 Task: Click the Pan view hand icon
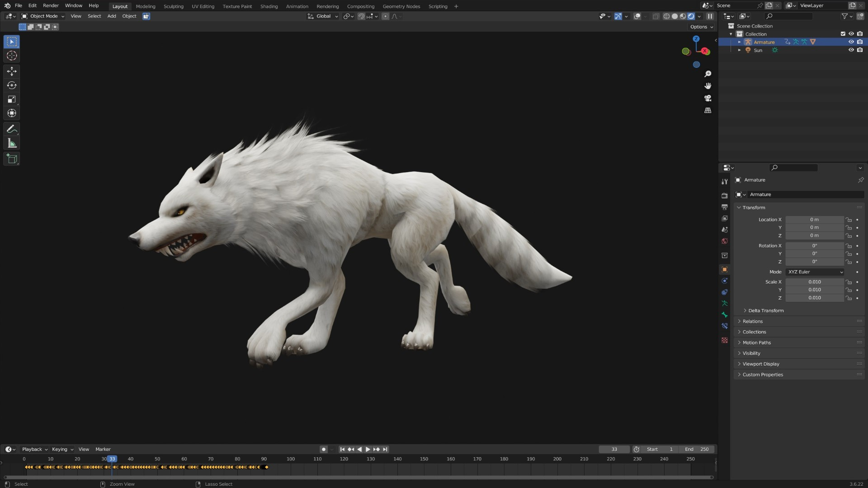(708, 86)
